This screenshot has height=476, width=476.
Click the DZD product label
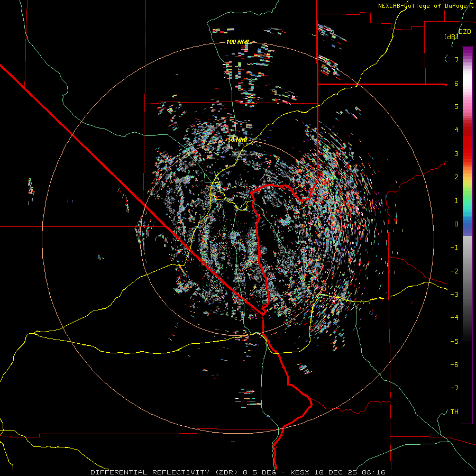tap(464, 32)
